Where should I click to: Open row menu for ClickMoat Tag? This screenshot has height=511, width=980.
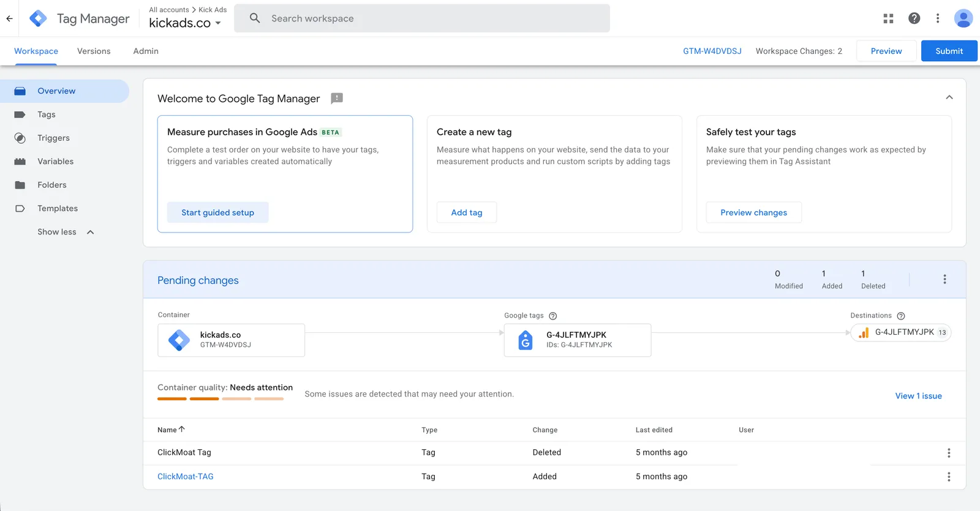[949, 453]
